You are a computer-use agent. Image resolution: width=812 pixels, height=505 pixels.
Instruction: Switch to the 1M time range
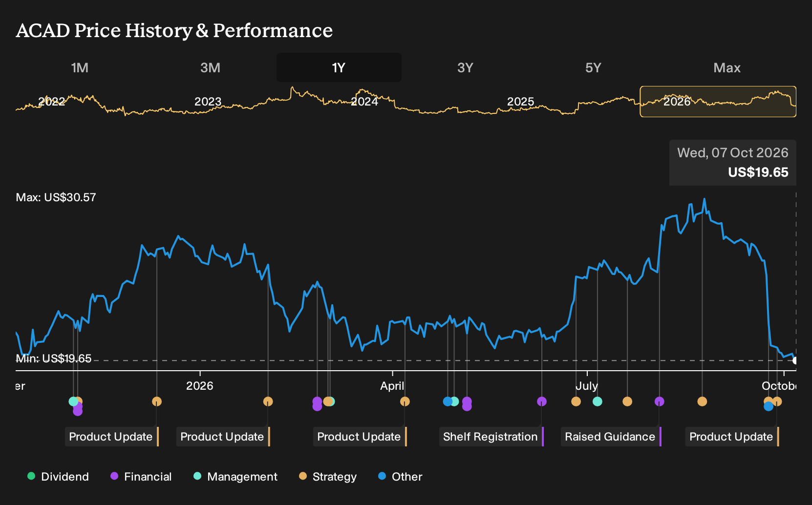(x=80, y=67)
